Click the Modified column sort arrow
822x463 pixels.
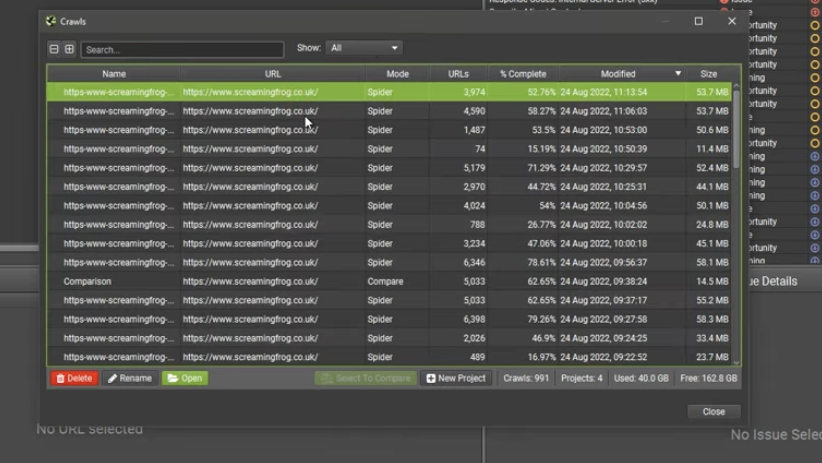(x=678, y=74)
